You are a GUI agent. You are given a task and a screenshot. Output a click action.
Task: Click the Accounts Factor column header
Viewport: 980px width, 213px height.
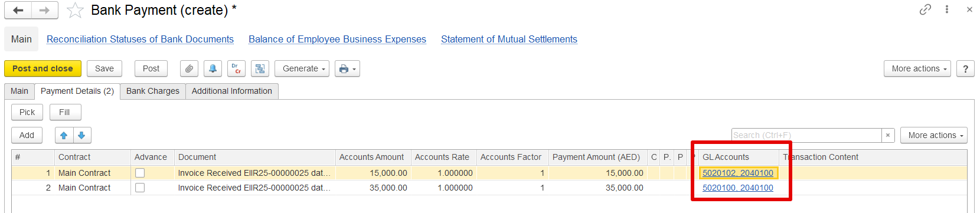[512, 157]
